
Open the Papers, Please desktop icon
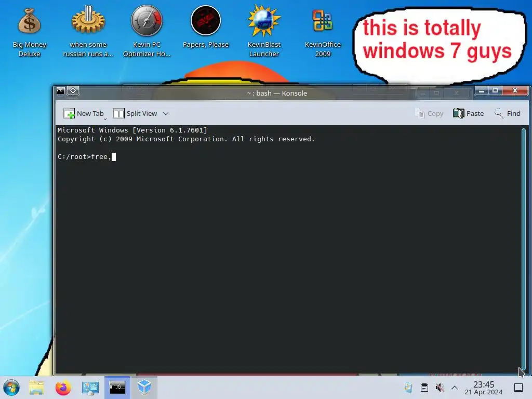[x=206, y=27]
